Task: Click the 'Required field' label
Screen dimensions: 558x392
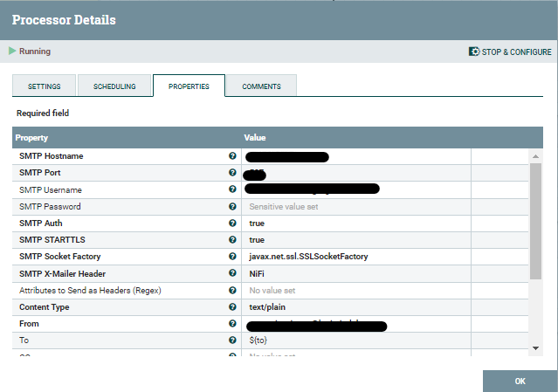Action: click(x=43, y=113)
